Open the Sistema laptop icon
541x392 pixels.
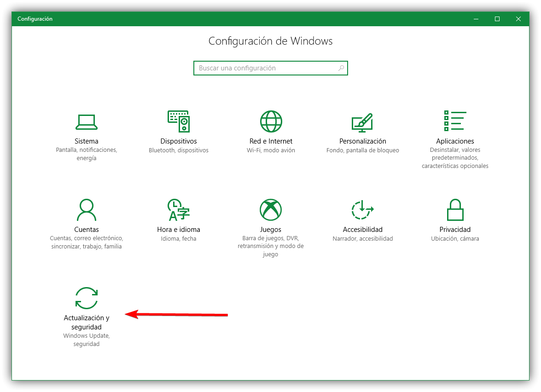point(87,121)
